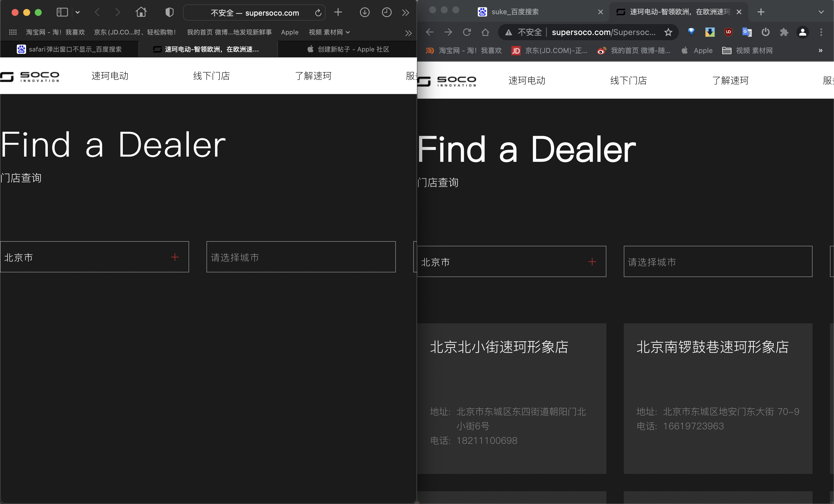
Task: Open new Chrome tab
Action: tap(761, 12)
